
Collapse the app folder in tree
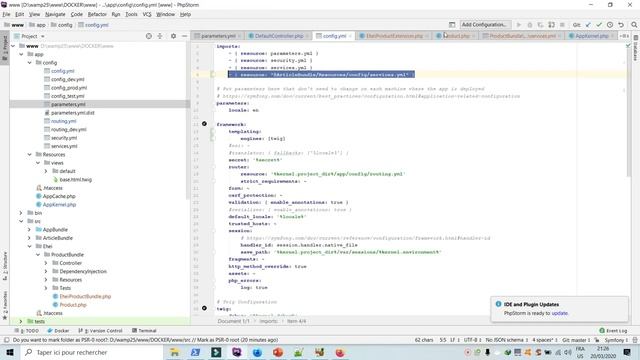(x=21, y=54)
